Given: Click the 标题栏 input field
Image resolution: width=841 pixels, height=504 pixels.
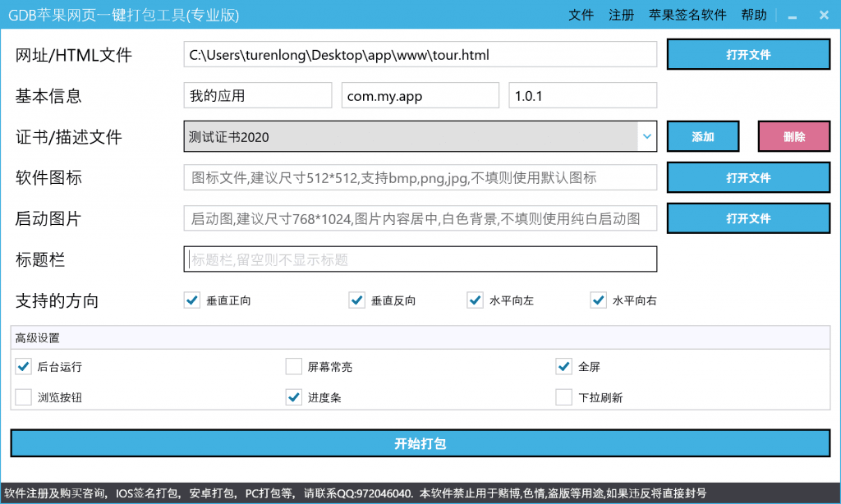Looking at the screenshot, I should 420,259.
